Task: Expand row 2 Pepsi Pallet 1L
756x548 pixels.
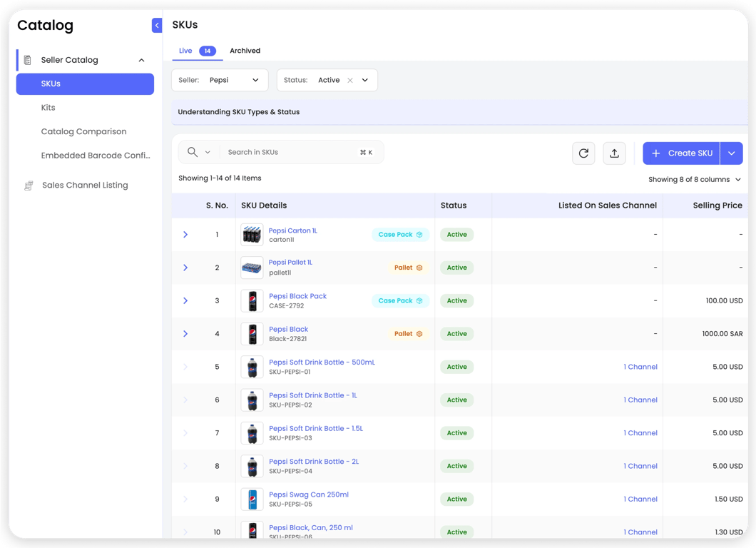Action: pyautogui.click(x=185, y=268)
